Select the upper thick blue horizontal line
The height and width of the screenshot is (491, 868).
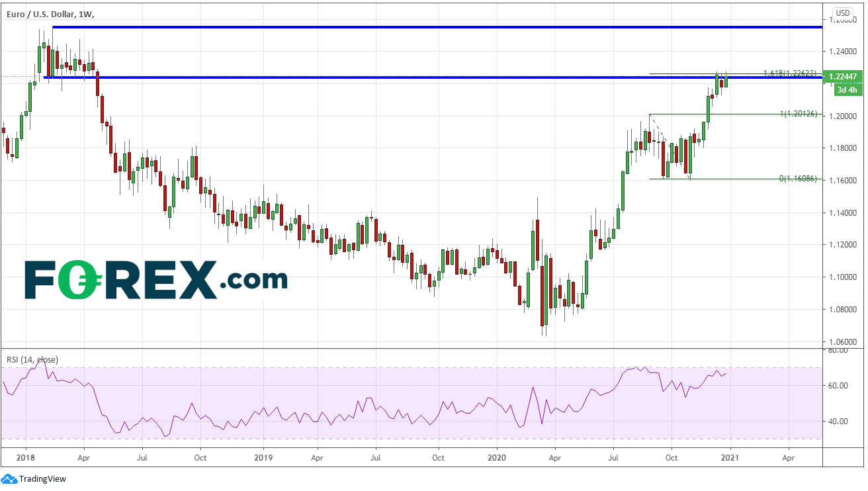pos(437,27)
